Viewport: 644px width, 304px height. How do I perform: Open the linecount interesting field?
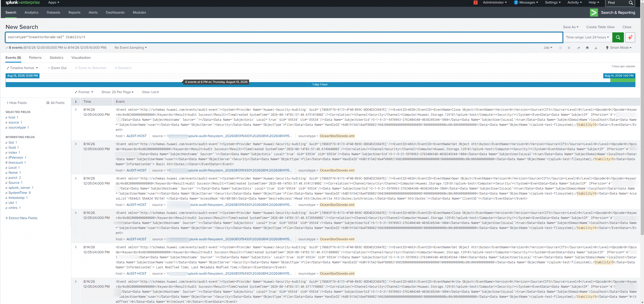[16, 163]
